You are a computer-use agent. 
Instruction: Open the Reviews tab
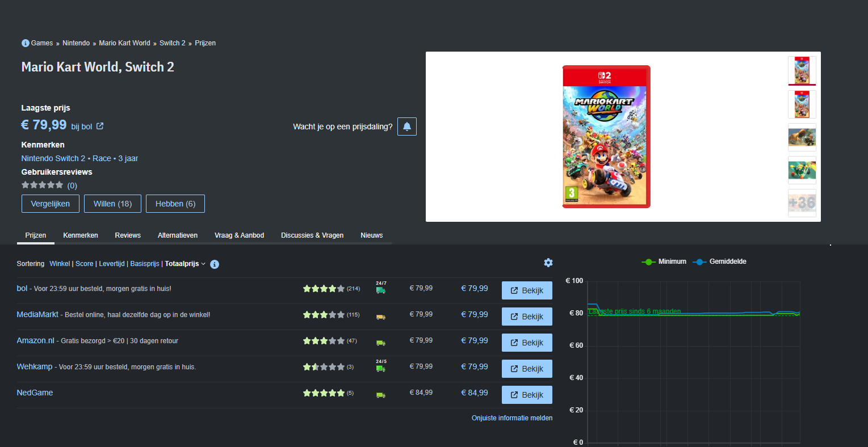coord(128,235)
